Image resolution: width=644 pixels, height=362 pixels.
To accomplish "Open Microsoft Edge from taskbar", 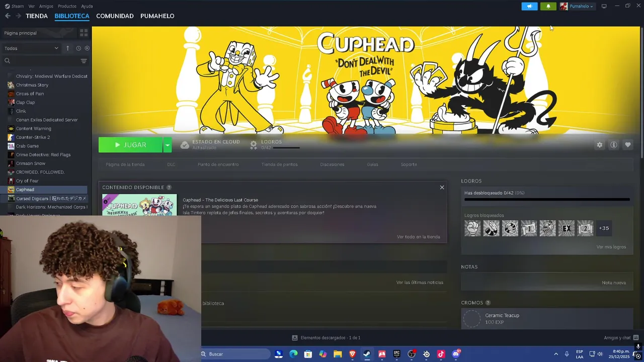I will (x=293, y=354).
